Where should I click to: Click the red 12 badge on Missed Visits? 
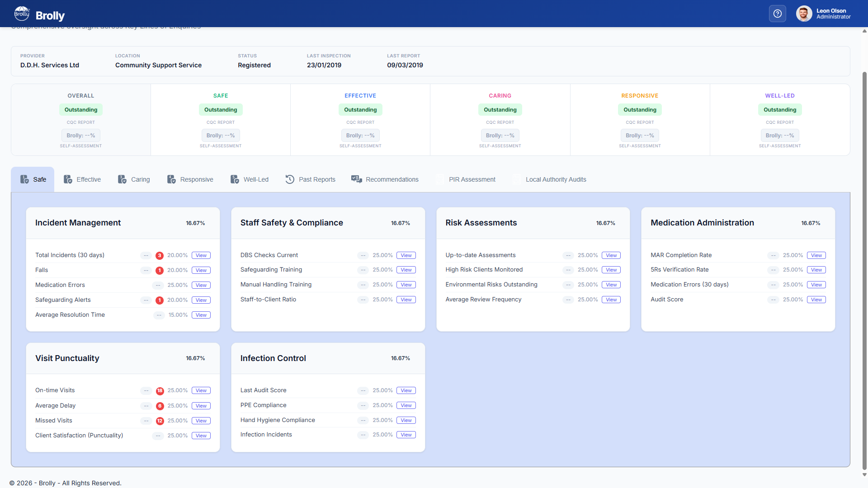[160, 421]
